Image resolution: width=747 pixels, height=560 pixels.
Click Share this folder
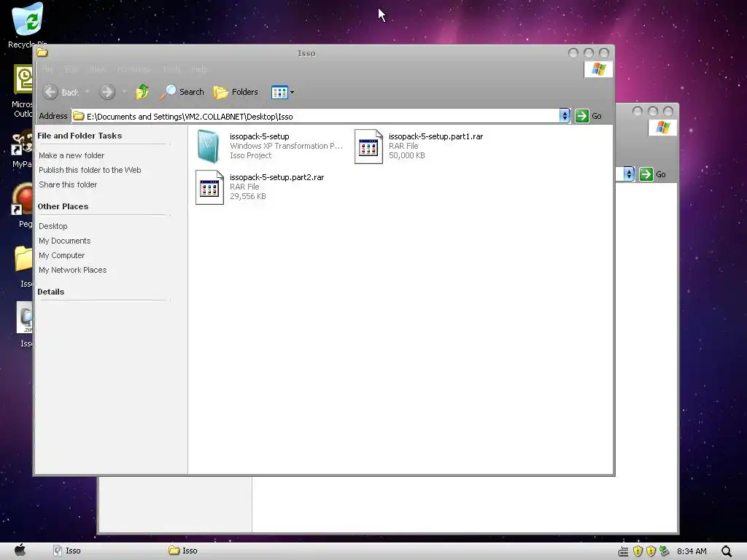point(68,184)
